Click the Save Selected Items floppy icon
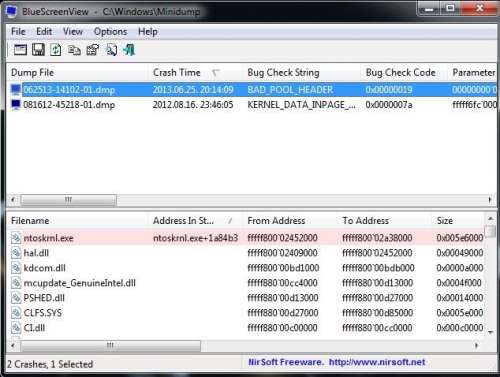The image size is (500, 377). click(38, 50)
